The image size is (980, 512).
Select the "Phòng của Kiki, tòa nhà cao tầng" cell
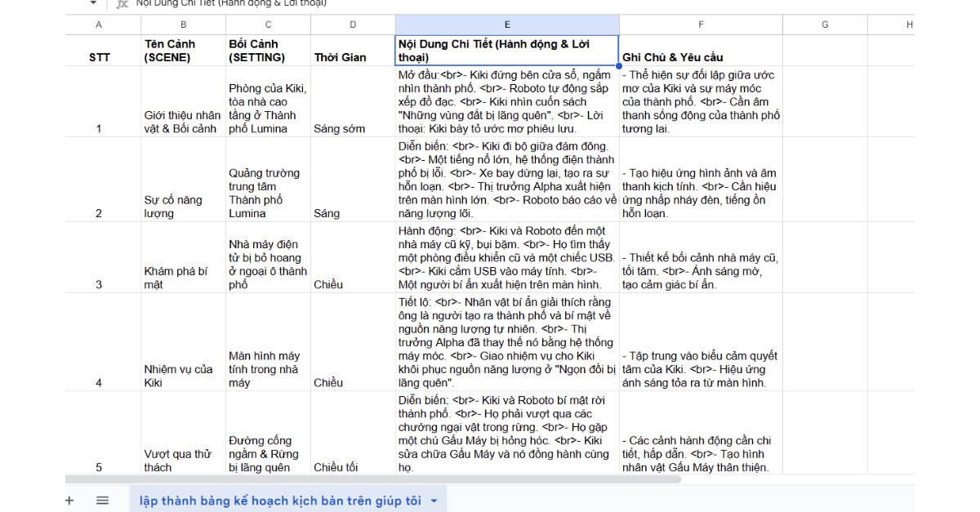coord(268,101)
